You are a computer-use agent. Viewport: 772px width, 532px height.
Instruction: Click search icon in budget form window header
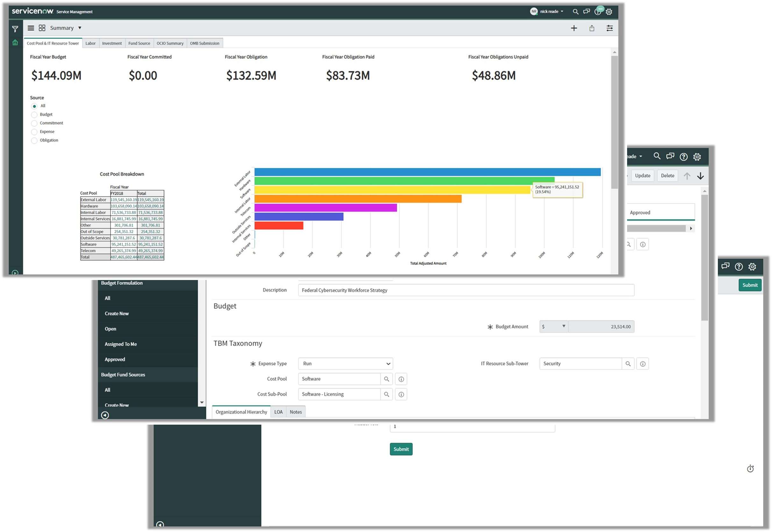click(x=657, y=156)
